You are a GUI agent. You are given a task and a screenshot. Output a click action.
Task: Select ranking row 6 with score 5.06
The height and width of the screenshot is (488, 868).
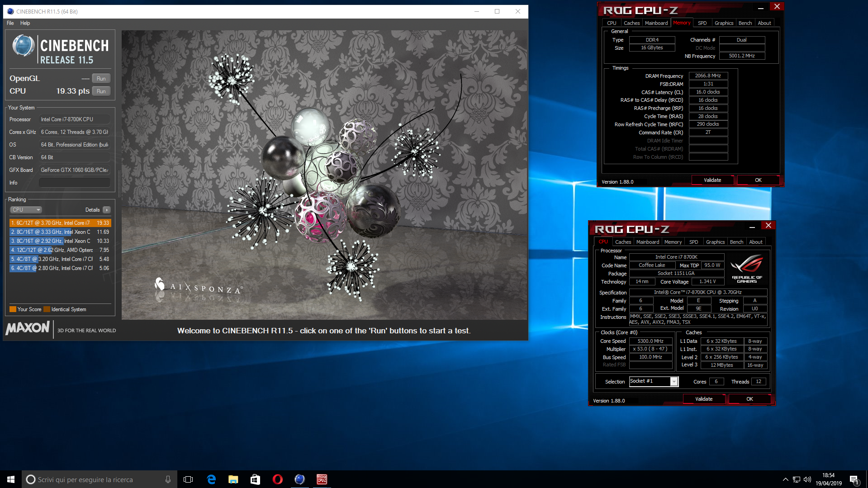pos(60,268)
